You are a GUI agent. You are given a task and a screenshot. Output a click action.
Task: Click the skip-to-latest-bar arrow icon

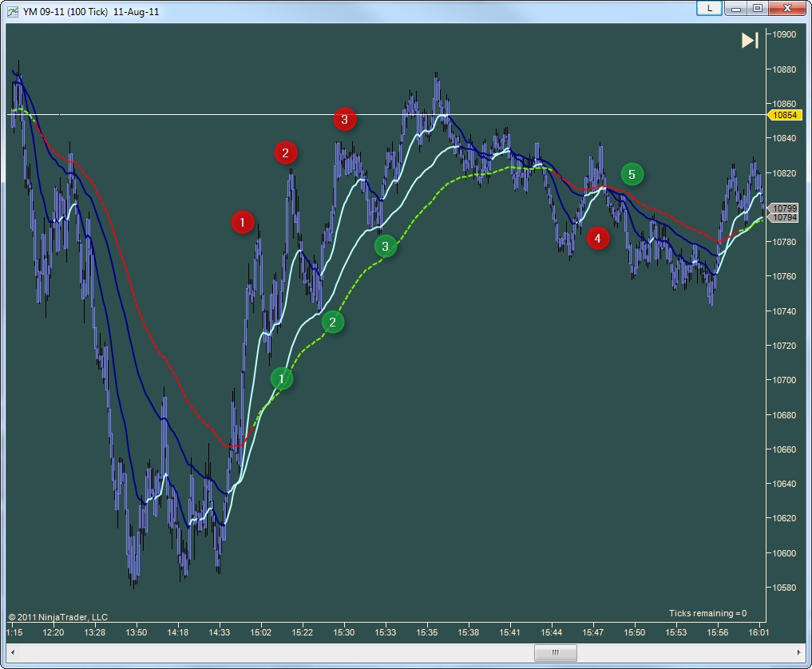(750, 41)
